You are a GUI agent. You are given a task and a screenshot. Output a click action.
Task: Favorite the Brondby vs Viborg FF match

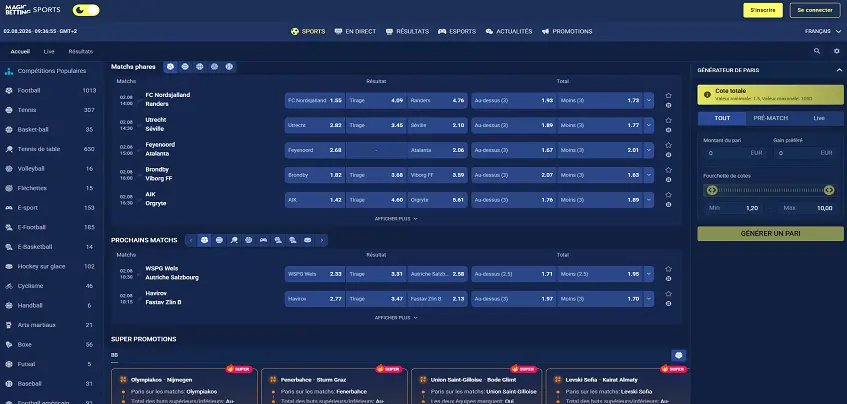668,170
